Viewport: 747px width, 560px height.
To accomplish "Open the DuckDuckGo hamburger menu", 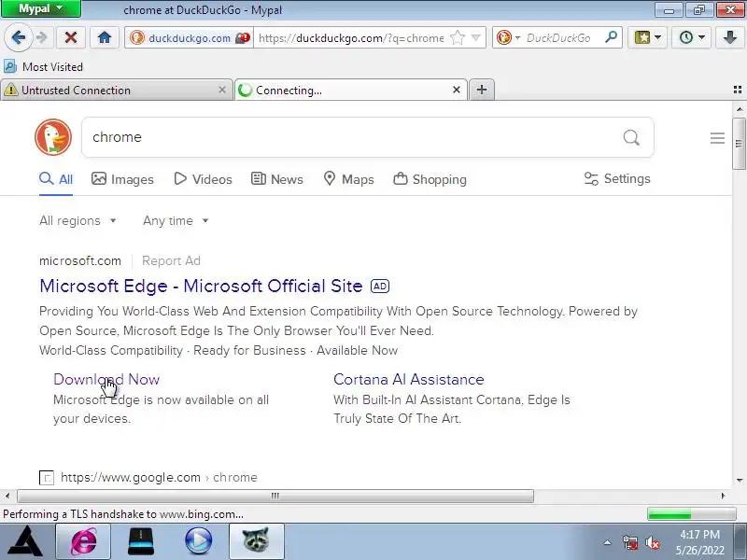I will pos(717,138).
